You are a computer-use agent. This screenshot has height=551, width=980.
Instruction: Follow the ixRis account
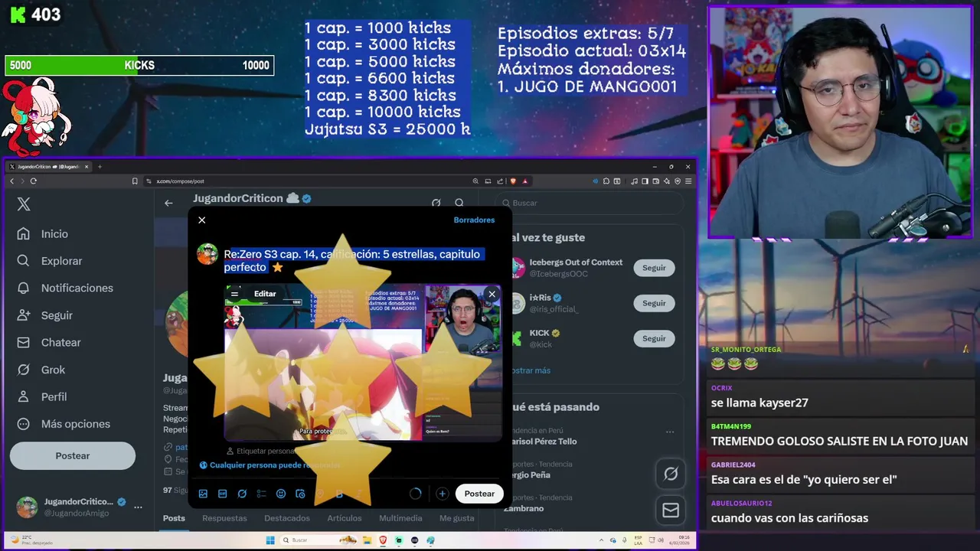pos(654,303)
